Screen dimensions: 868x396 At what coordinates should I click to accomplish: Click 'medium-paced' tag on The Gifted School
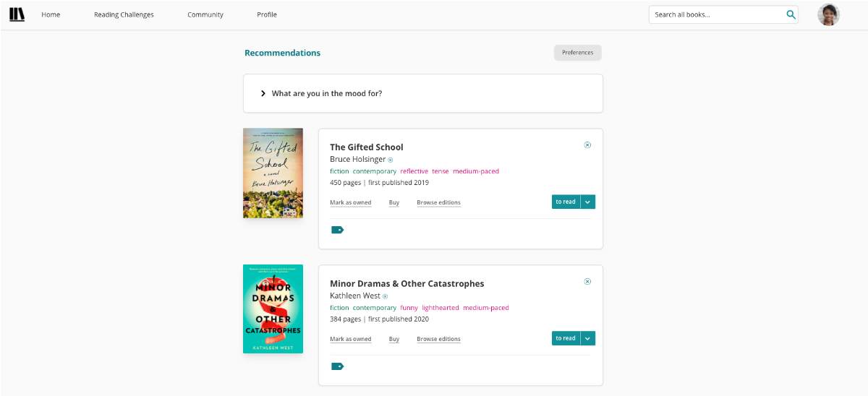(476, 171)
